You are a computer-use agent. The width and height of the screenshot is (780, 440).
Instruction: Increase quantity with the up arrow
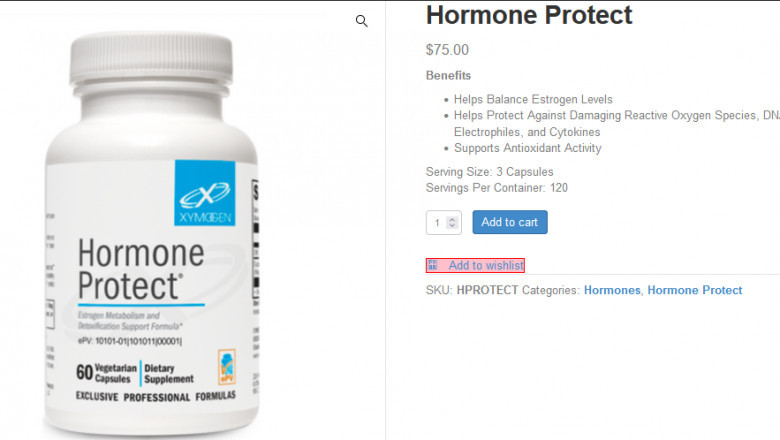(452, 219)
